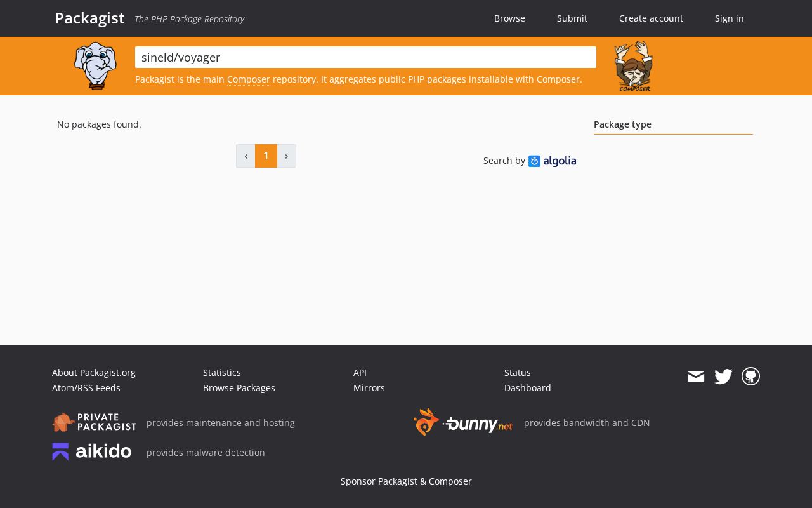Open the Aikido logo

92,451
